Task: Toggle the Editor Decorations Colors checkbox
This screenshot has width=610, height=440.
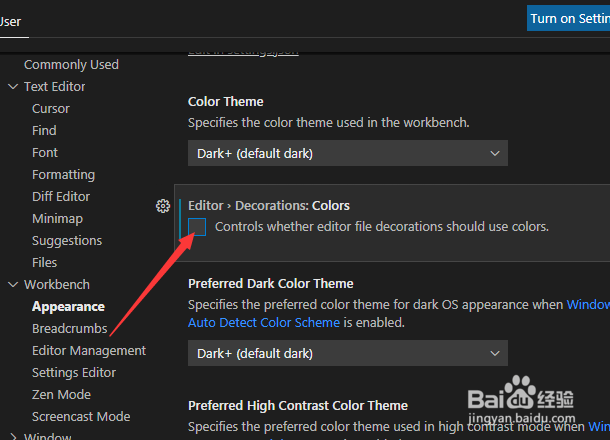Action: [197, 227]
